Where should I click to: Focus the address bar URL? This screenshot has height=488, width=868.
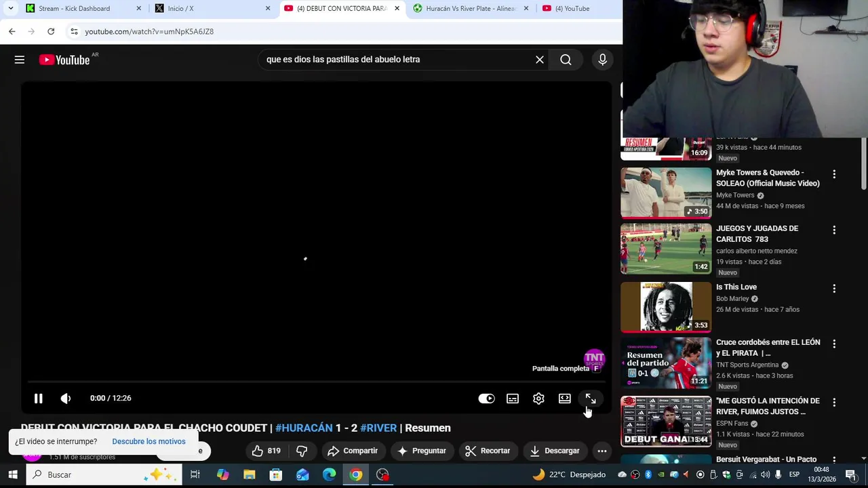click(149, 32)
